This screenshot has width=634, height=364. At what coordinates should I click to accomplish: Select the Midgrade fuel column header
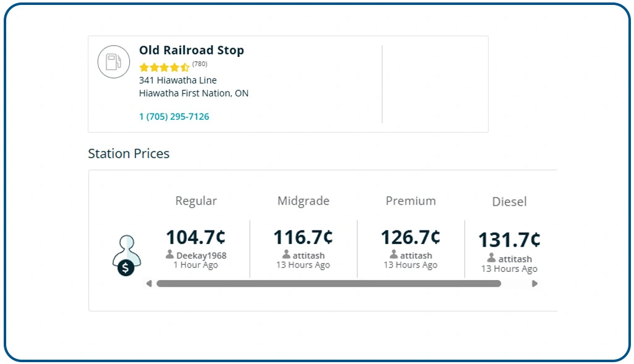303,201
